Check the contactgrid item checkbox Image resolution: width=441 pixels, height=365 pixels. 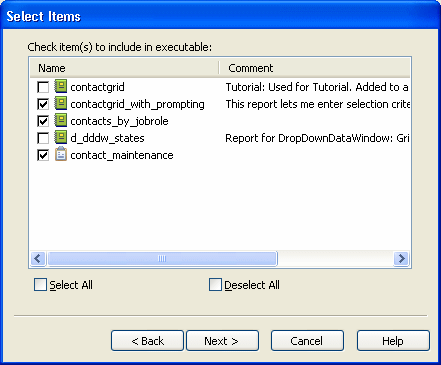(43, 87)
